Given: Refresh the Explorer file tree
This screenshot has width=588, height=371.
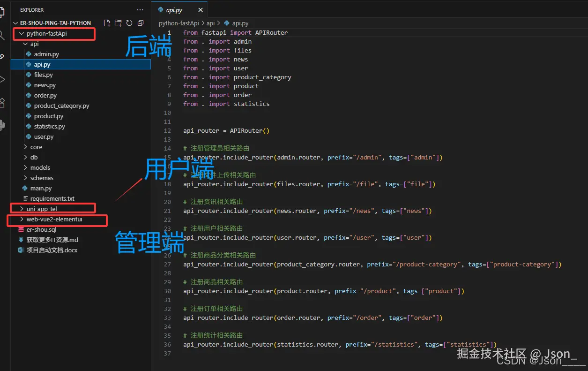Looking at the screenshot, I should point(129,23).
